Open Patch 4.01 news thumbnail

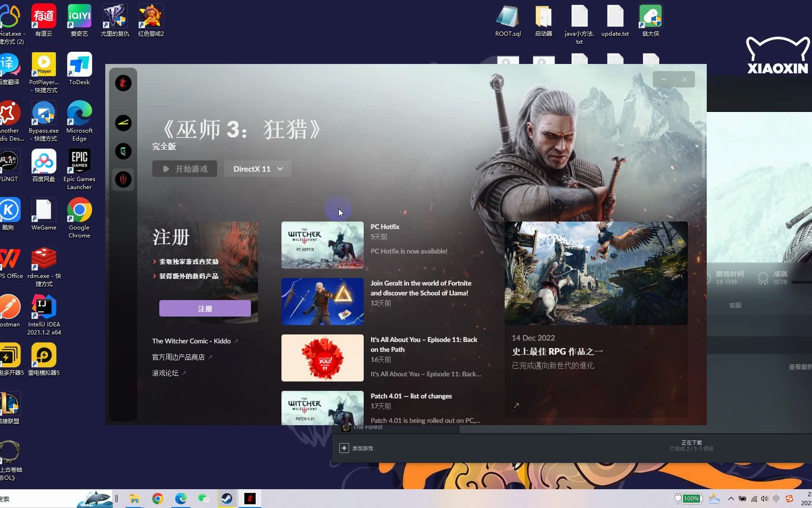[322, 408]
